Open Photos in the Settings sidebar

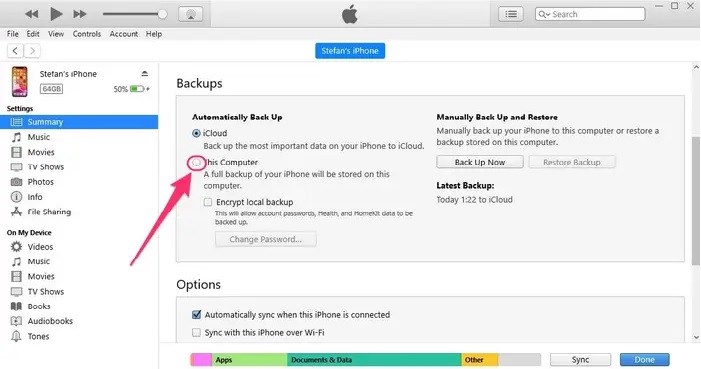40,182
